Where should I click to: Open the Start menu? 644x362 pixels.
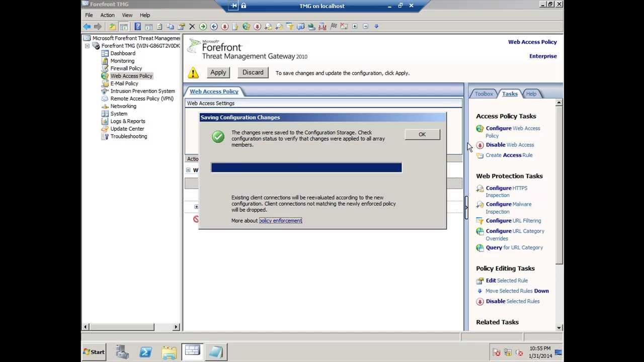click(x=94, y=352)
